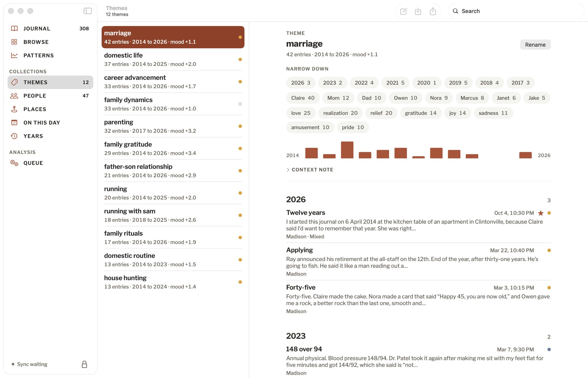This screenshot has width=588, height=378.
Task: Open the Places pin icon
Action: pyautogui.click(x=14, y=109)
